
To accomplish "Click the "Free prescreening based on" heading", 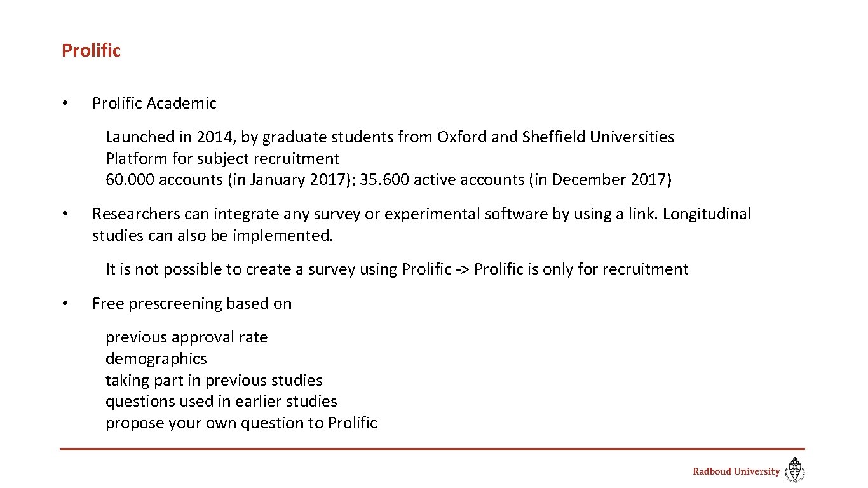I will click(191, 304).
